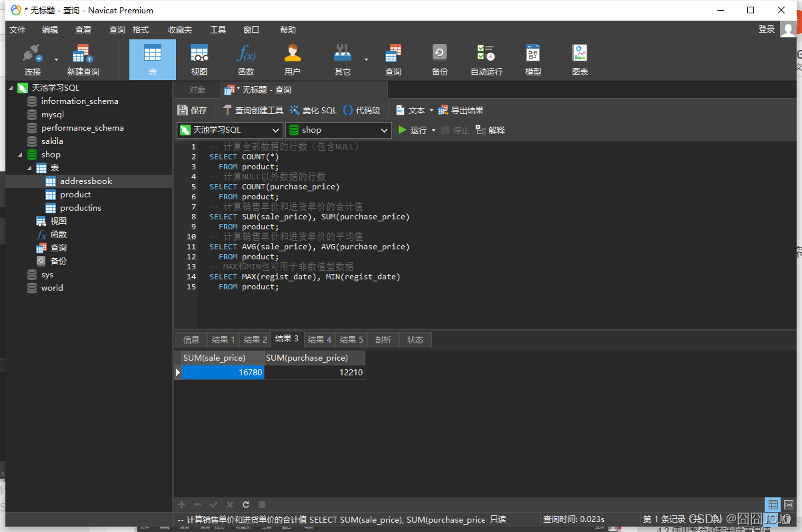Apply changes with checkmark icon
Screen dimensions: 802x532
click(213, 505)
